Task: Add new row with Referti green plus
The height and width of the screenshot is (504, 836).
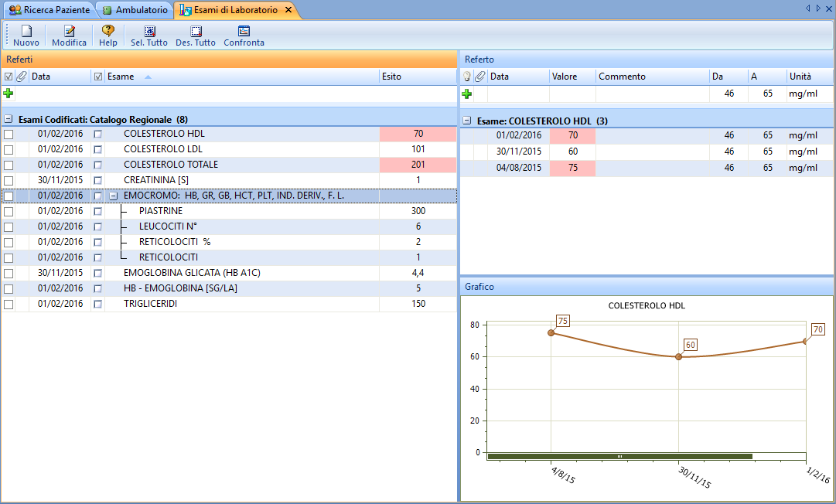Action: 8,94
